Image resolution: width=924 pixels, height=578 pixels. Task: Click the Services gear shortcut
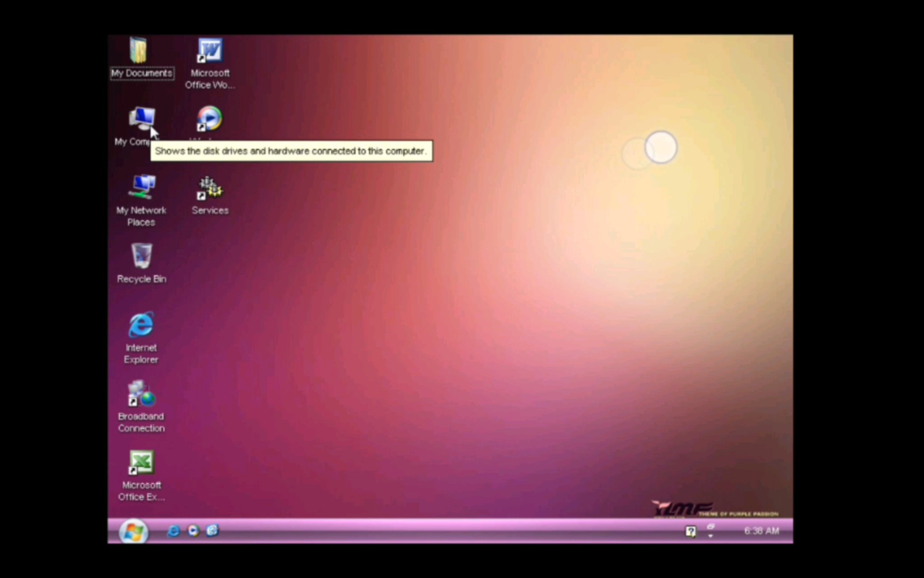click(x=210, y=187)
